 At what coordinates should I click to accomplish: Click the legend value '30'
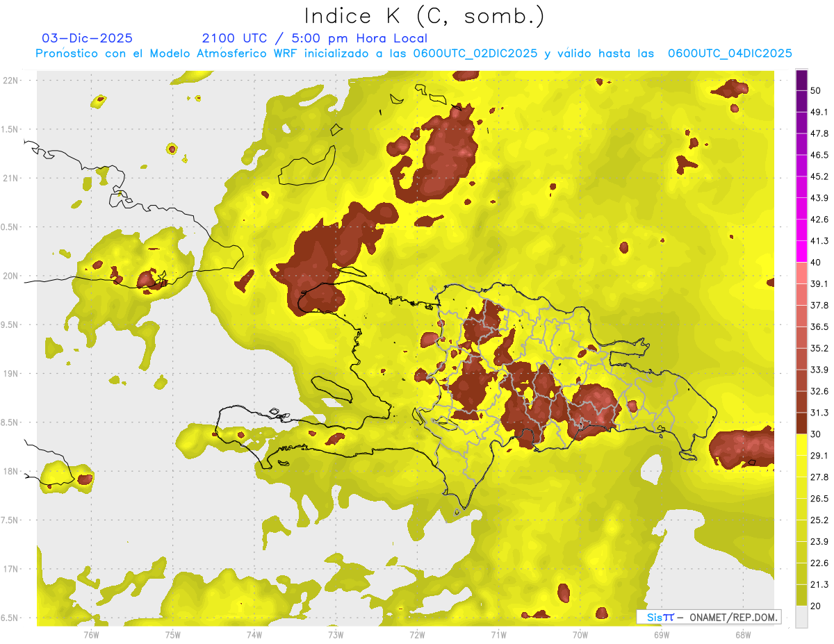[816, 434]
